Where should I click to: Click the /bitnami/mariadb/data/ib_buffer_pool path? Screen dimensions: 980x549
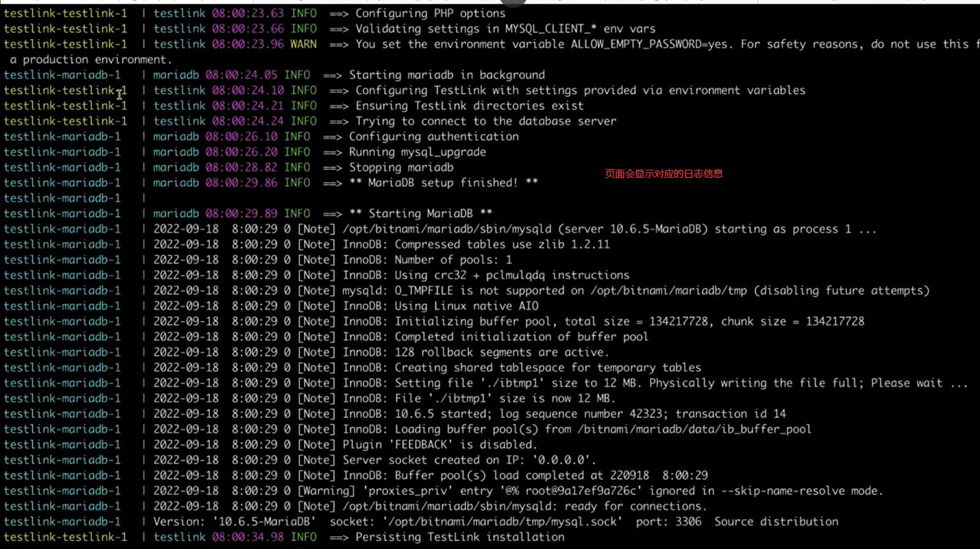point(695,429)
